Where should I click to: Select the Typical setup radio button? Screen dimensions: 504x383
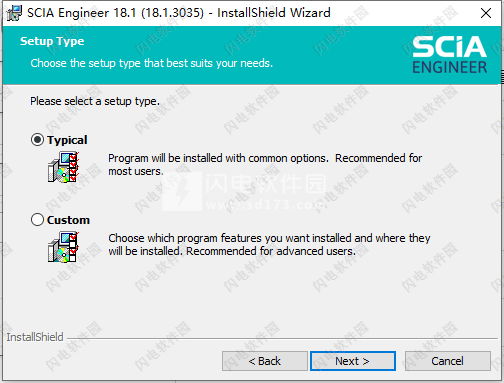click(37, 140)
